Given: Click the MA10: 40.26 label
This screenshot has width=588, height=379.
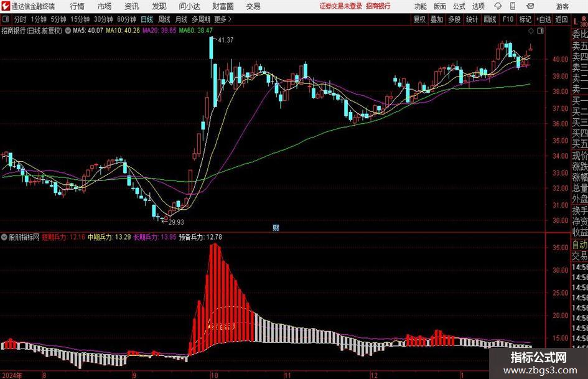Looking at the screenshot, I should pos(123,30).
